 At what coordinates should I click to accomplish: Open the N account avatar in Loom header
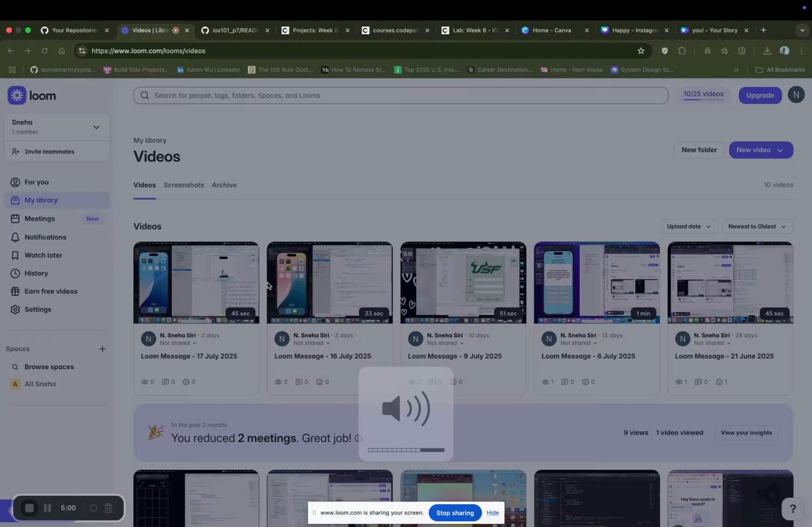click(796, 95)
